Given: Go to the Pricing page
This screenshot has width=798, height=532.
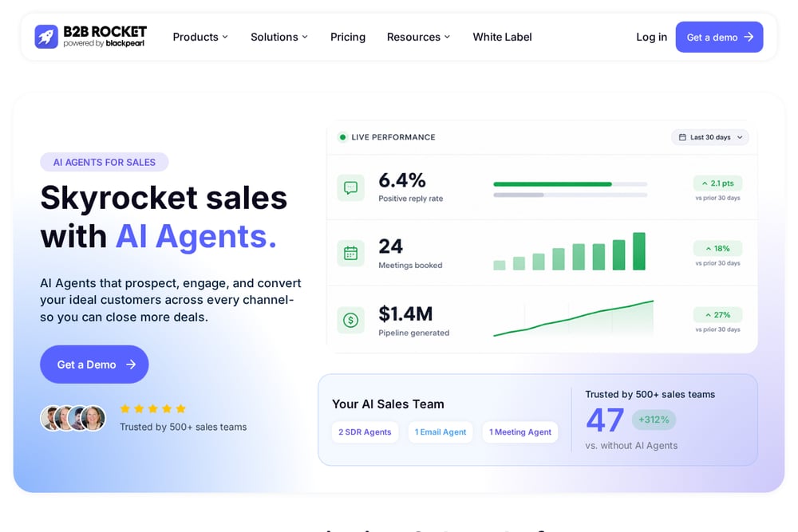Looking at the screenshot, I should click(348, 37).
